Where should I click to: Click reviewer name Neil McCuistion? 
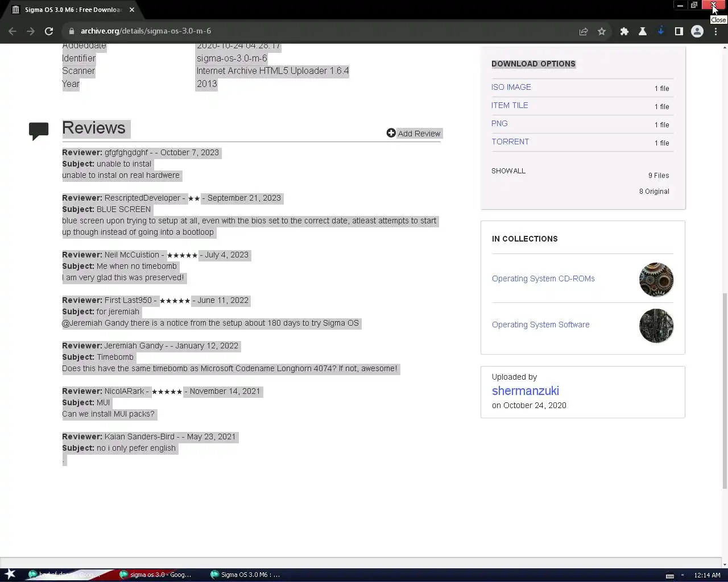coord(132,255)
